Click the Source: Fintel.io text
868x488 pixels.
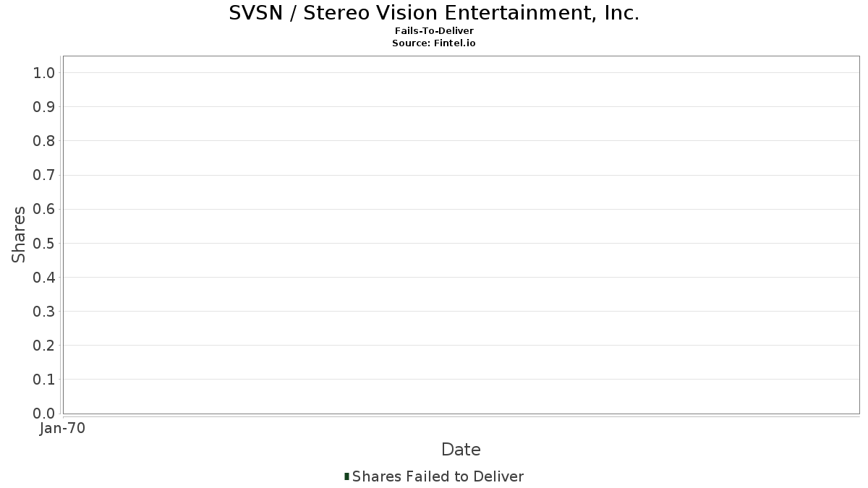click(x=434, y=43)
